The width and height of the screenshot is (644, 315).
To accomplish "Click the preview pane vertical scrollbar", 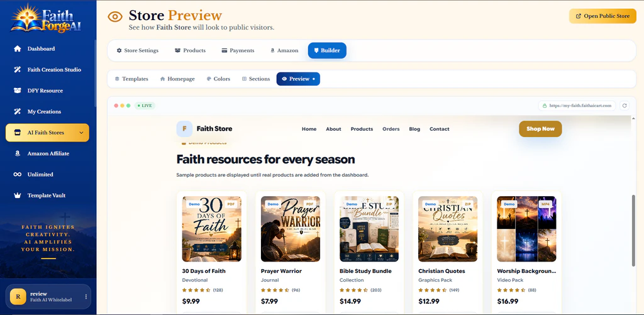I will [634, 231].
